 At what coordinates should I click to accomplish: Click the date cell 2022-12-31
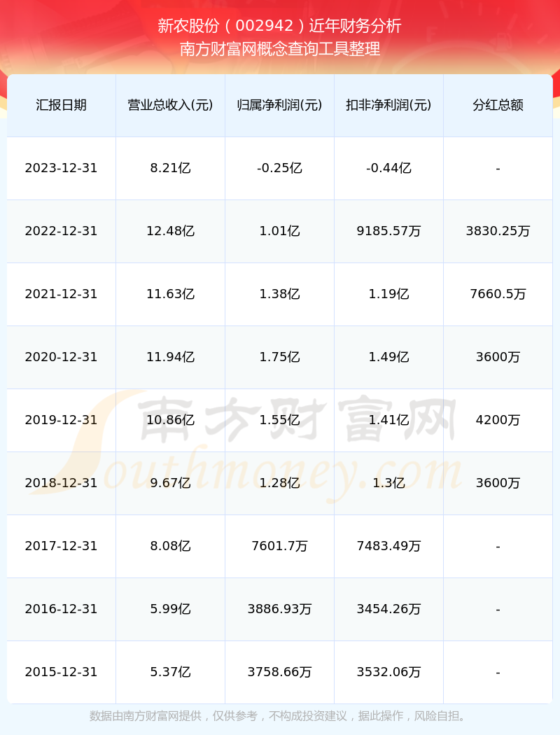(x=62, y=231)
